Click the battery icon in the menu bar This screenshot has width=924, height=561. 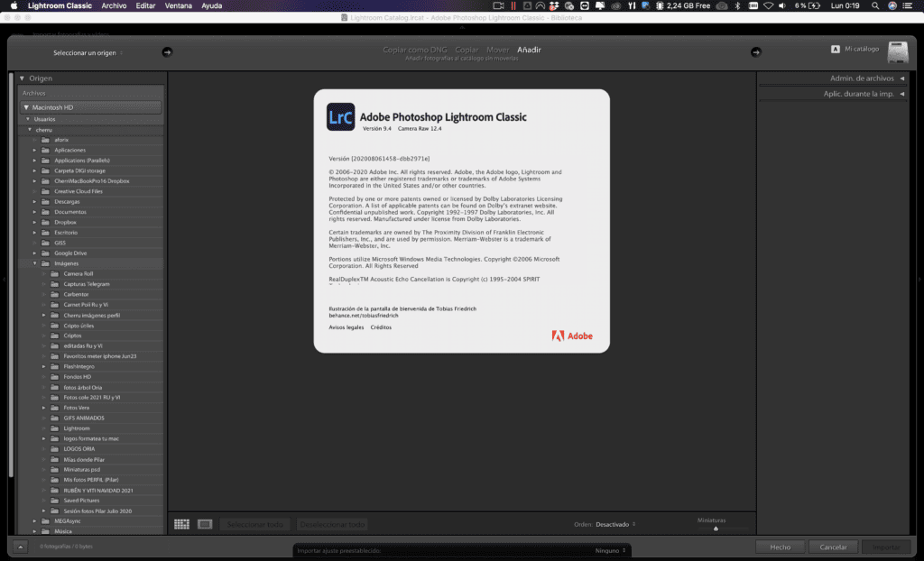(815, 6)
